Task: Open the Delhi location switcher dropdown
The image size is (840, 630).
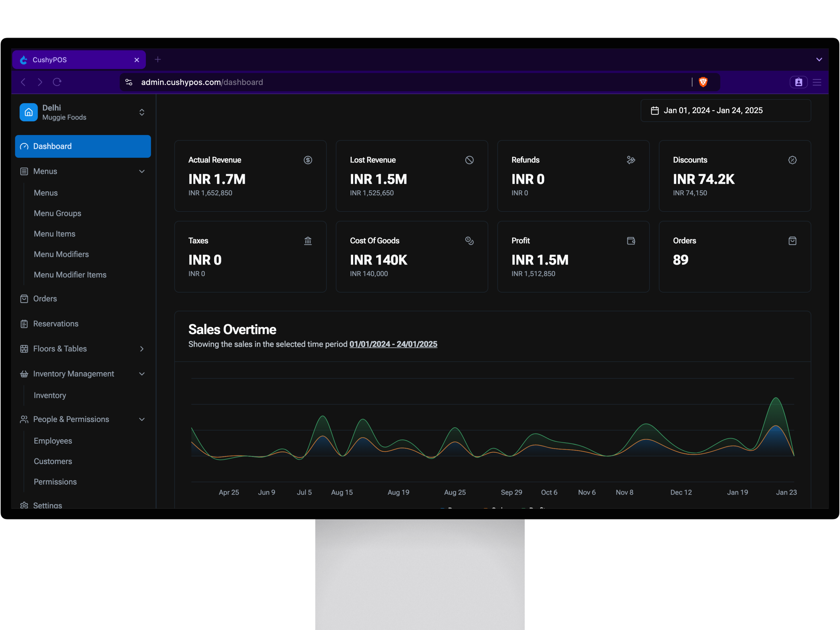Action: (142, 112)
